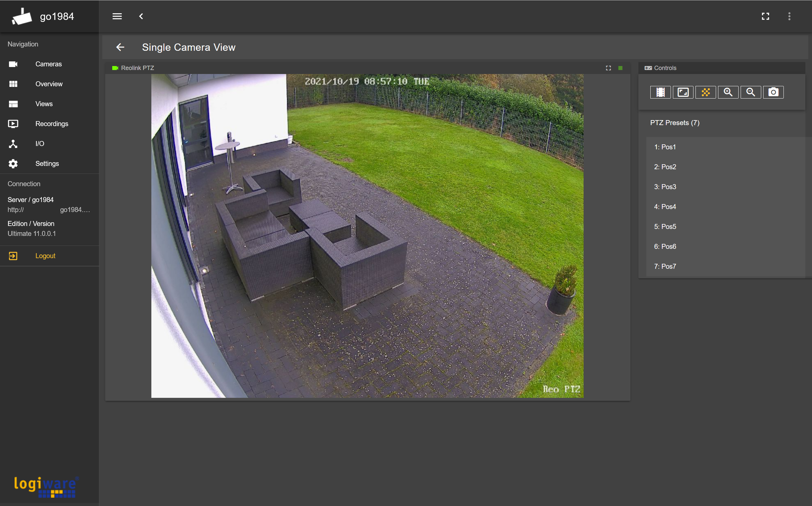Viewport: 812px width, 506px height.
Task: Click the logiware logo
Action: (46, 487)
